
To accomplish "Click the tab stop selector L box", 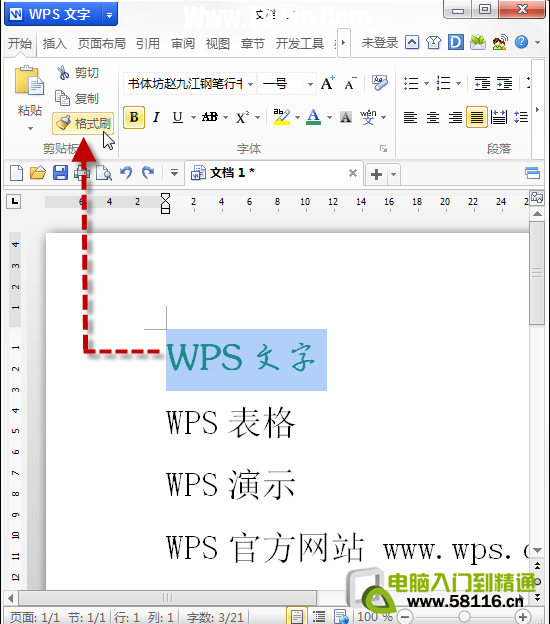I will [x=15, y=201].
